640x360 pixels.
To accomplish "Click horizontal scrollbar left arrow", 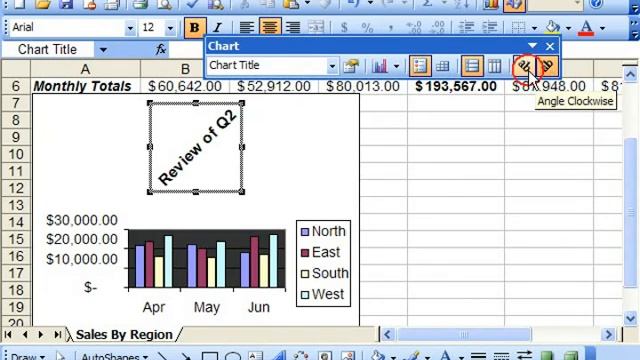I will [x=387, y=335].
